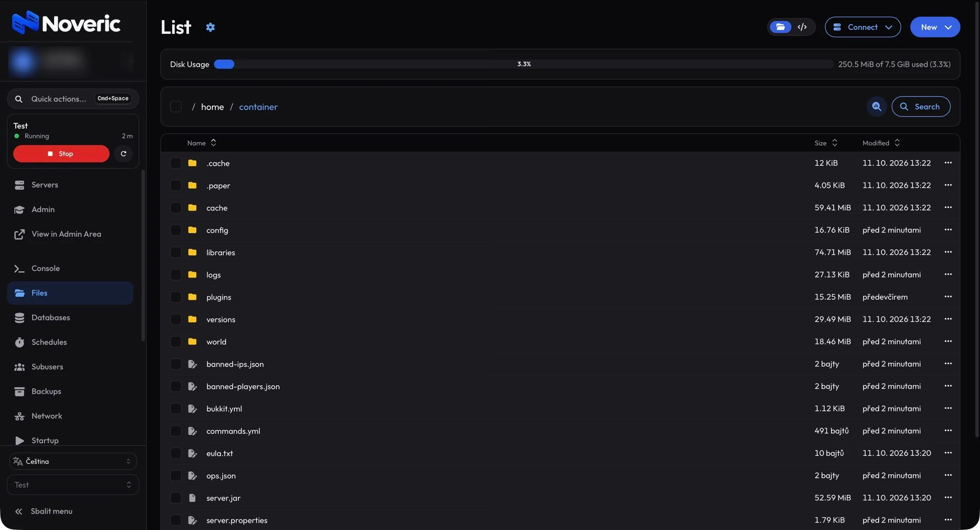The height and width of the screenshot is (530, 980).
Task: Sort the file list by Modified
Action: (881, 143)
